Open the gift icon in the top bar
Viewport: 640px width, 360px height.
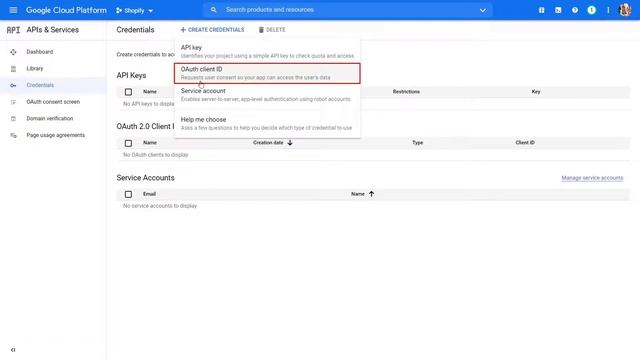[x=542, y=10]
